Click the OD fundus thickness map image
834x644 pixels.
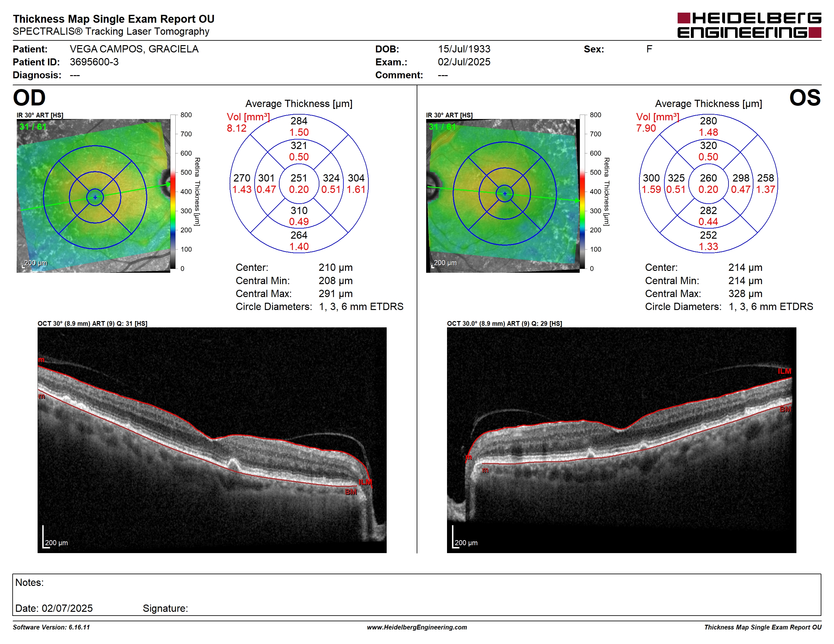point(94,196)
